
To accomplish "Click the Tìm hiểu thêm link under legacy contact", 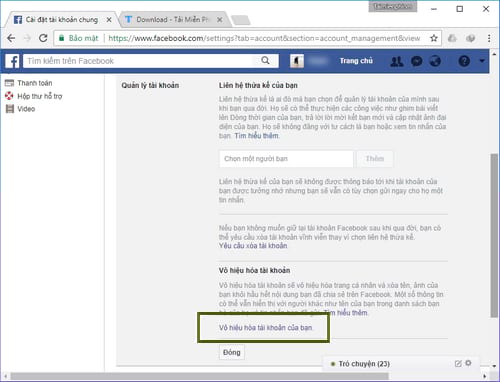I will [256, 136].
